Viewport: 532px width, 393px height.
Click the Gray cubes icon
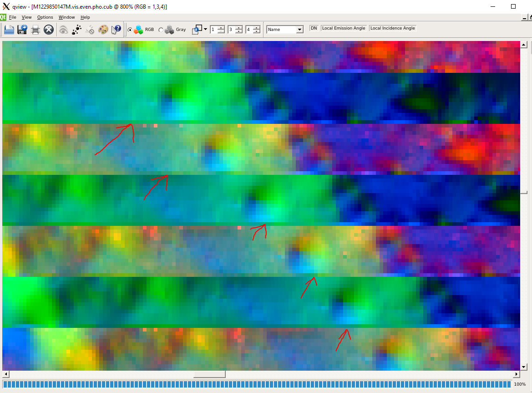point(169,30)
